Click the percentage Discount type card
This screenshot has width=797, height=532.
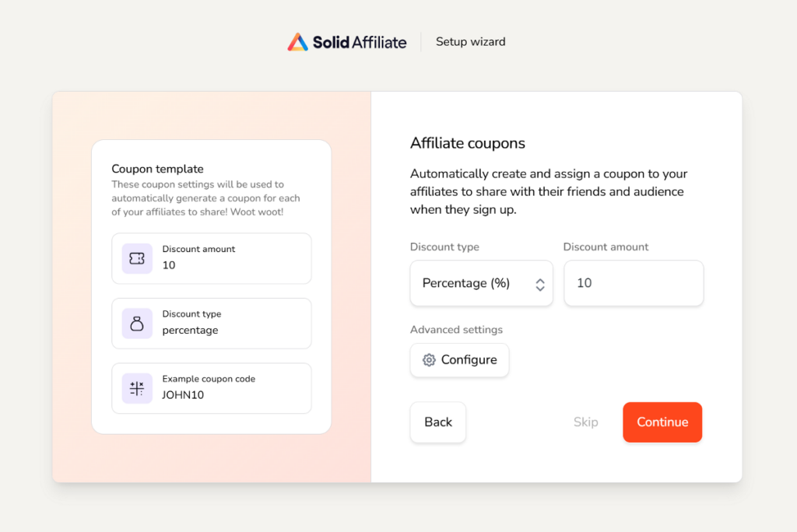[212, 323]
